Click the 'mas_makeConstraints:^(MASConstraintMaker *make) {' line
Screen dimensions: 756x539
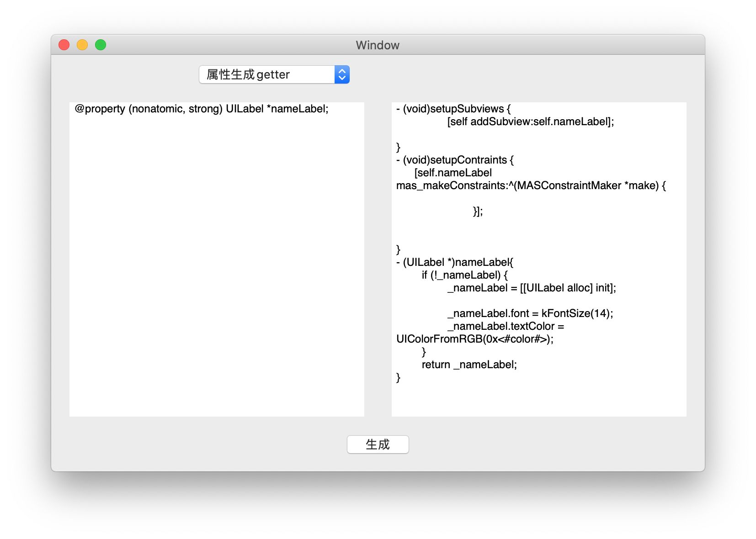pyautogui.click(x=531, y=185)
